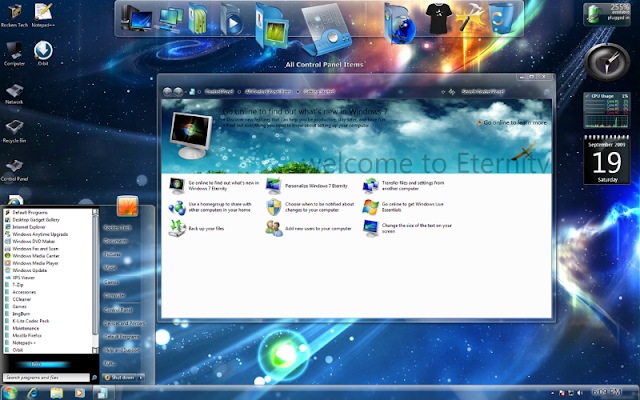The height and width of the screenshot is (400, 640).
Task: Open Rockers Tech desktop icon
Action: click(14, 15)
